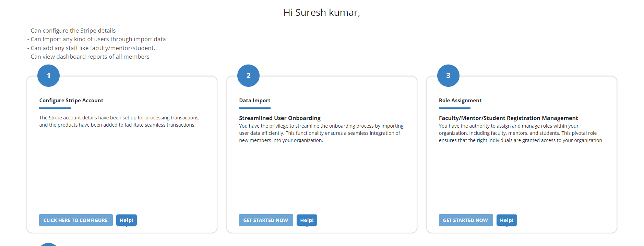This screenshot has height=246, width=644.
Task: Open Help in the Data Import card
Action: coord(307,220)
